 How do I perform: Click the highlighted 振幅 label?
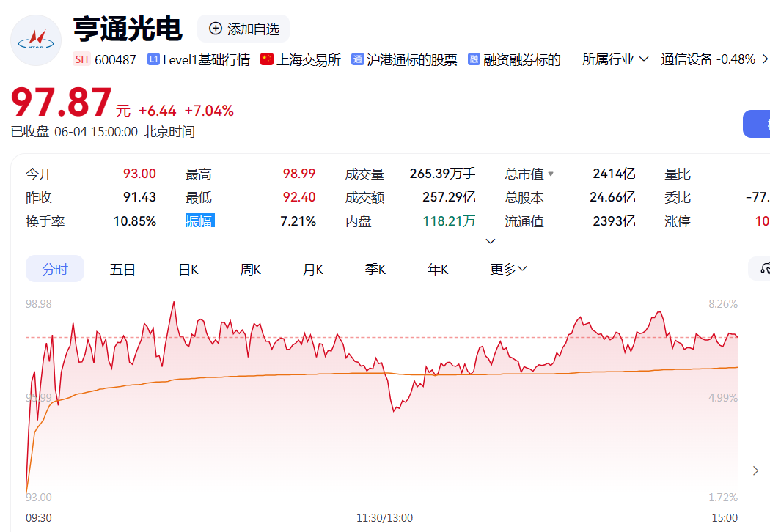200,221
